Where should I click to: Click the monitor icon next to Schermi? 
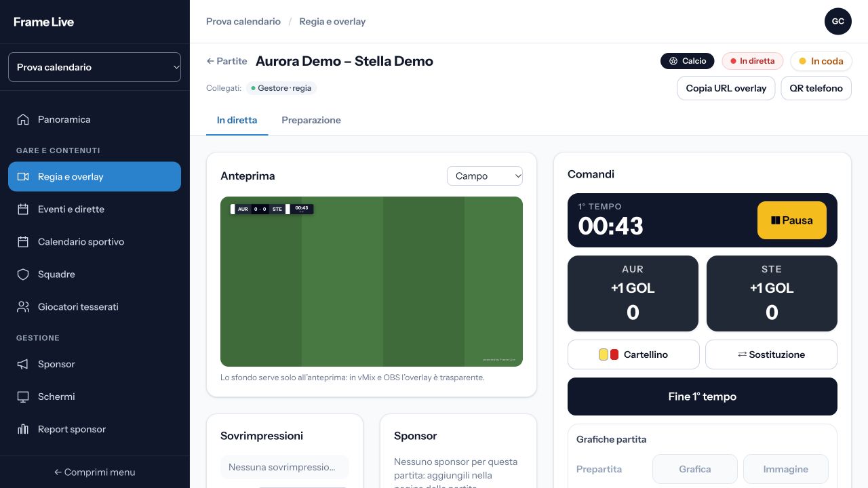[x=23, y=396]
